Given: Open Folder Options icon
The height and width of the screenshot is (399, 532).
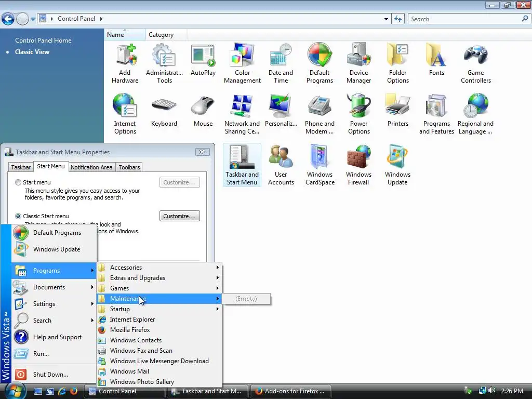Looking at the screenshot, I should (x=397, y=64).
